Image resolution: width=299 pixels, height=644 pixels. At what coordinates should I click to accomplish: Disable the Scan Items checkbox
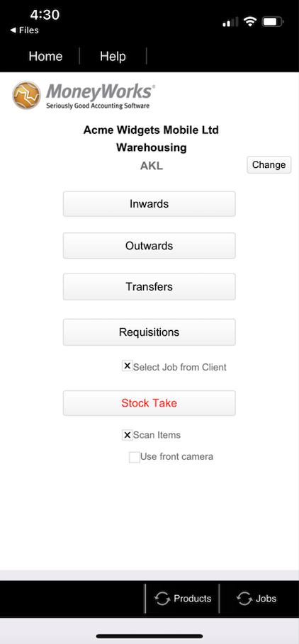pyautogui.click(x=128, y=435)
